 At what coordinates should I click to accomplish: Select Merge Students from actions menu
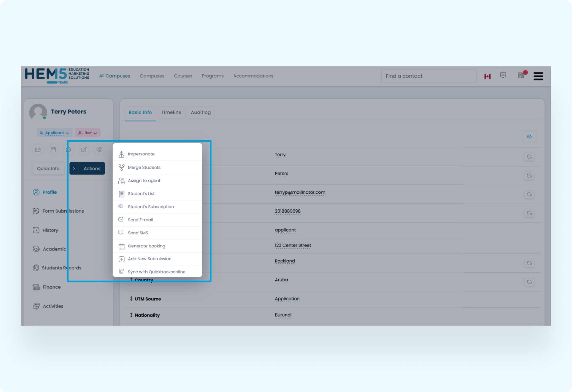[144, 167]
